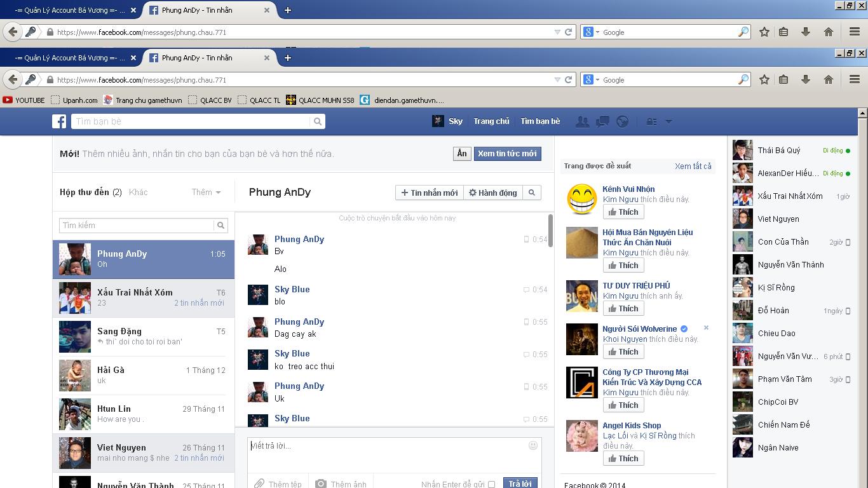868x488 pixels.
Task: Click the front window's home icon
Action: coord(828,79)
